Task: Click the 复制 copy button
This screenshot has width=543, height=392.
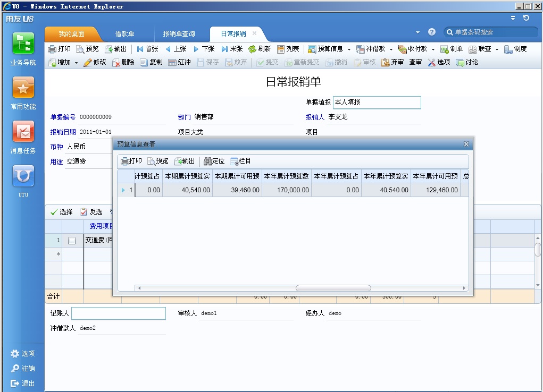Action: pyautogui.click(x=152, y=62)
